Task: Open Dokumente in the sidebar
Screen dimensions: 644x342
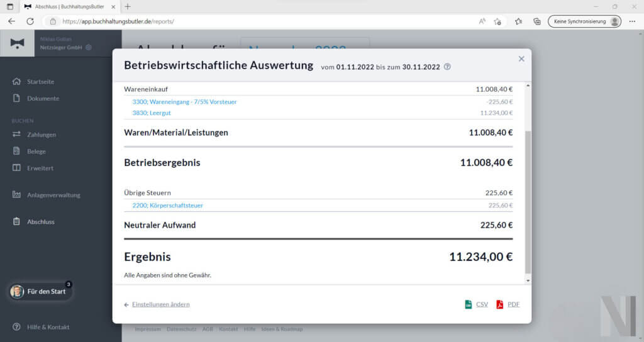Action: click(43, 98)
